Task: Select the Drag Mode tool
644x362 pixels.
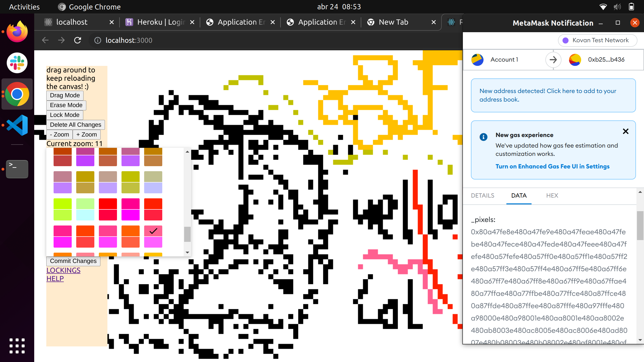Action: click(x=65, y=96)
